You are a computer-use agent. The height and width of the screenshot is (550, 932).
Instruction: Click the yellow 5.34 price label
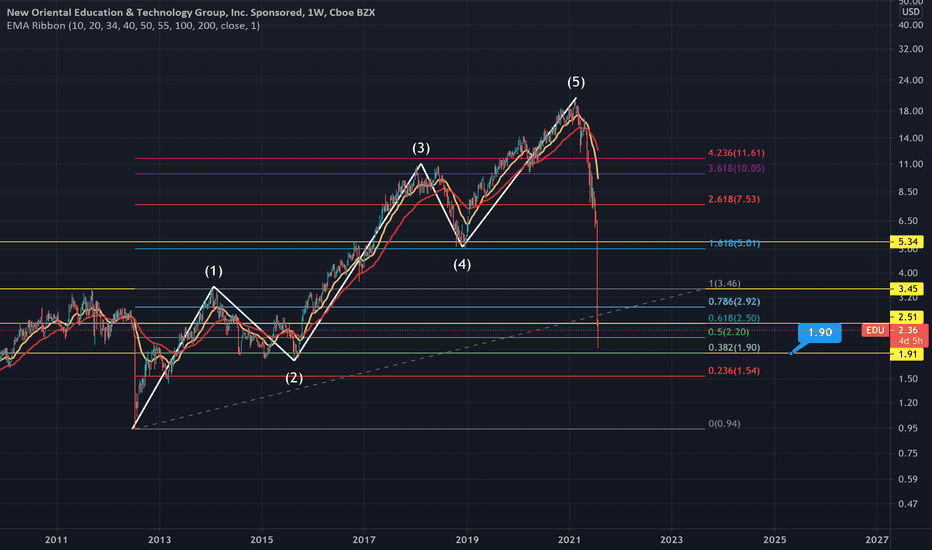[x=907, y=242]
